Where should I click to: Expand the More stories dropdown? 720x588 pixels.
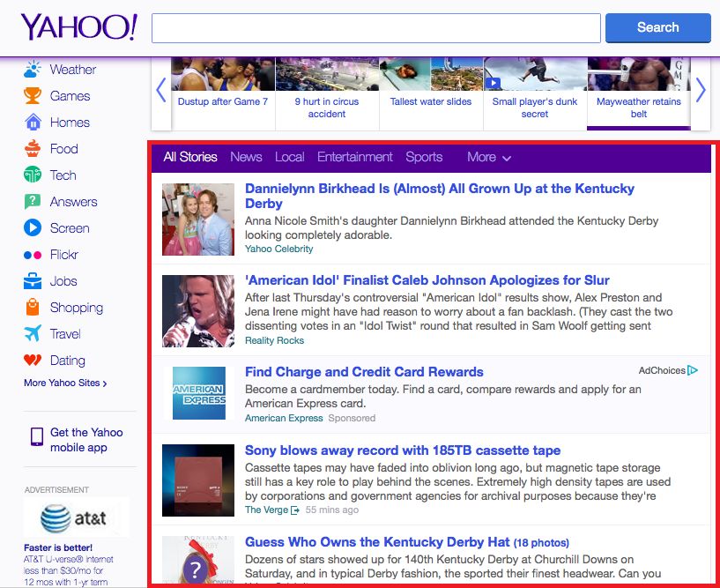[489, 157]
